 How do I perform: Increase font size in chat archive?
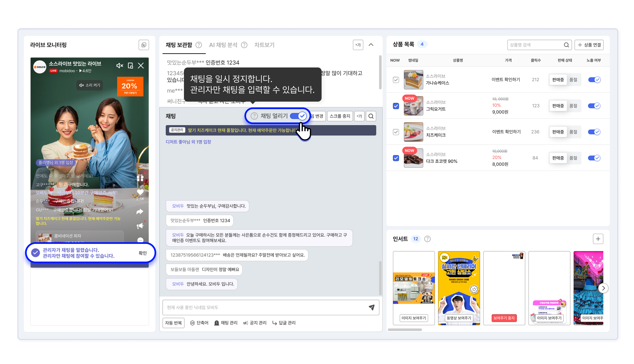click(x=358, y=45)
